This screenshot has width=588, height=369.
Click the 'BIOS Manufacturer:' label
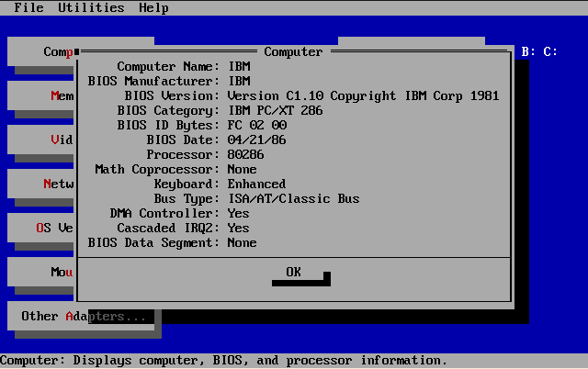(x=153, y=82)
